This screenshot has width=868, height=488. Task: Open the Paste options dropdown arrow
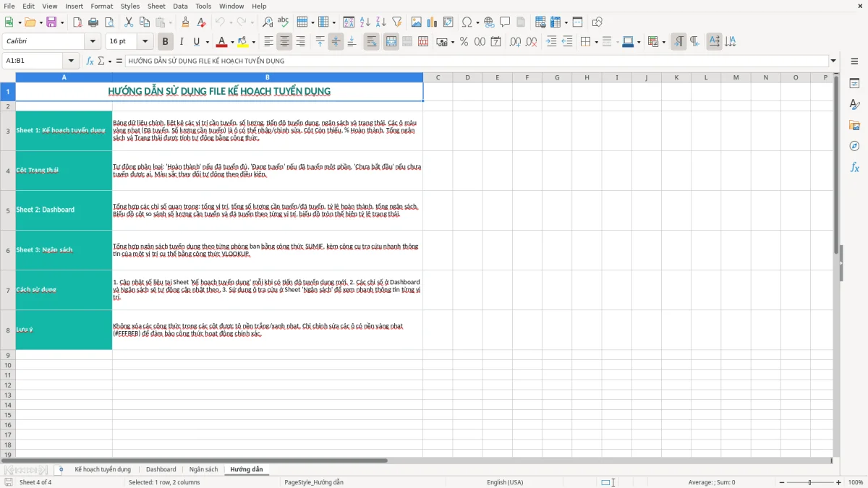(170, 22)
